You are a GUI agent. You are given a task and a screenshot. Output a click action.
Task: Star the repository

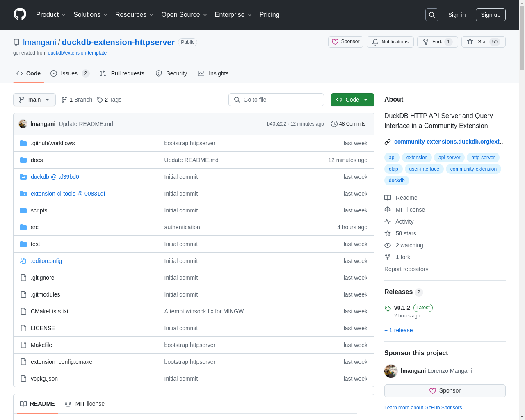(483, 42)
